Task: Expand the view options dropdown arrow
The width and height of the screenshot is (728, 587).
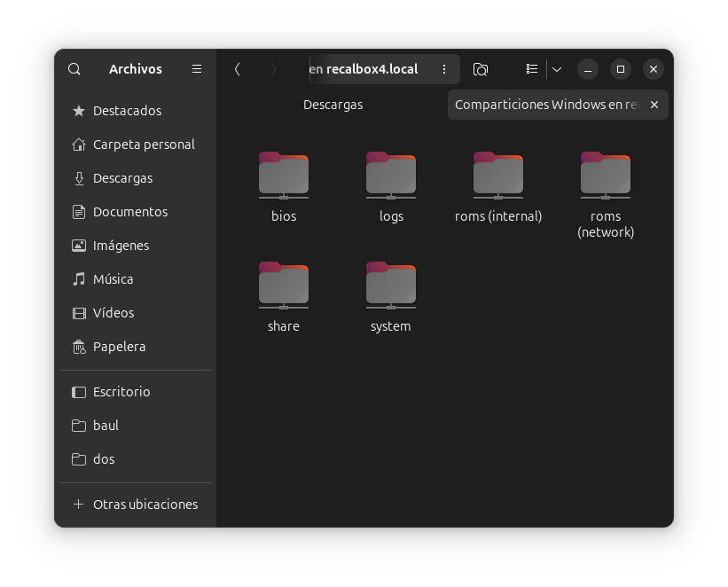Action: (557, 70)
